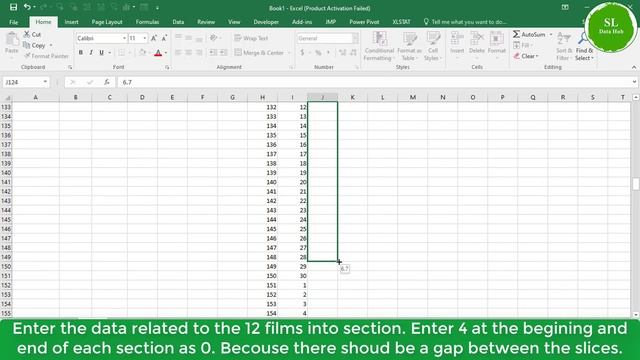This screenshot has height=360, width=640.
Task: Expand the formula bar chevron
Action: pos(634,82)
